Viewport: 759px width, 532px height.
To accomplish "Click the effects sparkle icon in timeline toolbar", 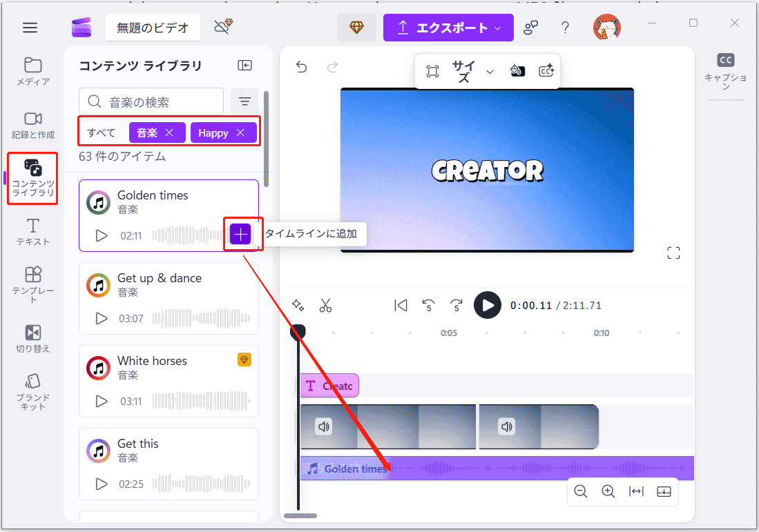I will tap(298, 305).
